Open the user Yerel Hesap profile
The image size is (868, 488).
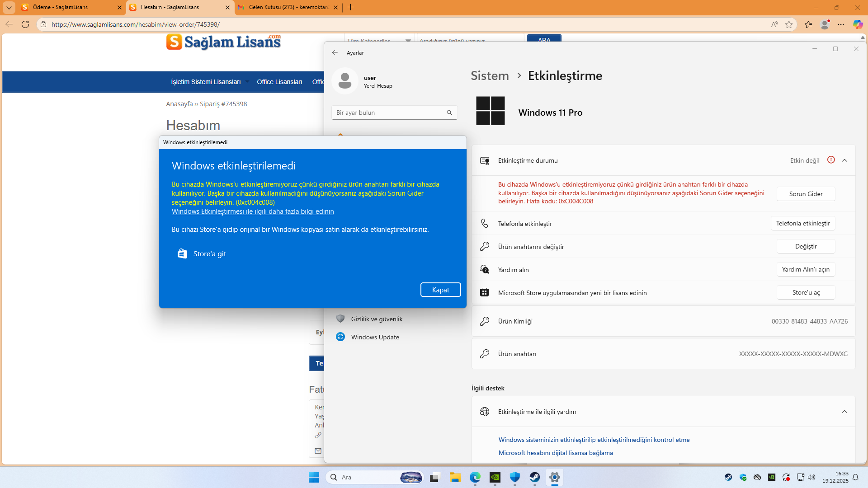click(363, 81)
